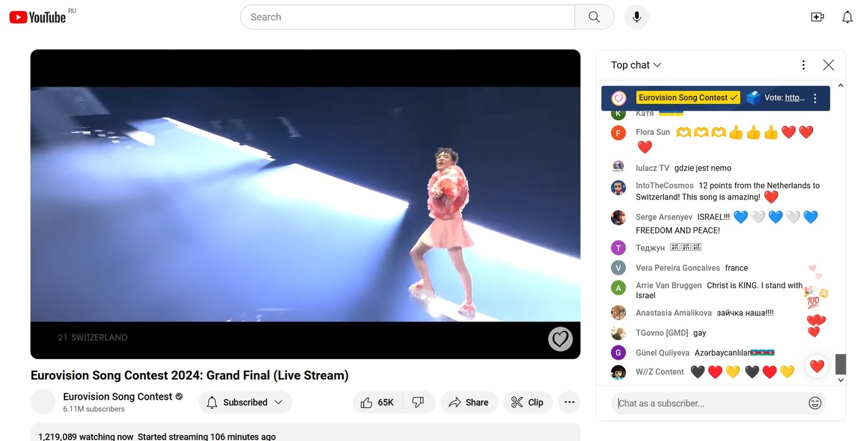This screenshot has height=441, width=868.
Task: Send a heart reaction in chat
Action: [816, 366]
